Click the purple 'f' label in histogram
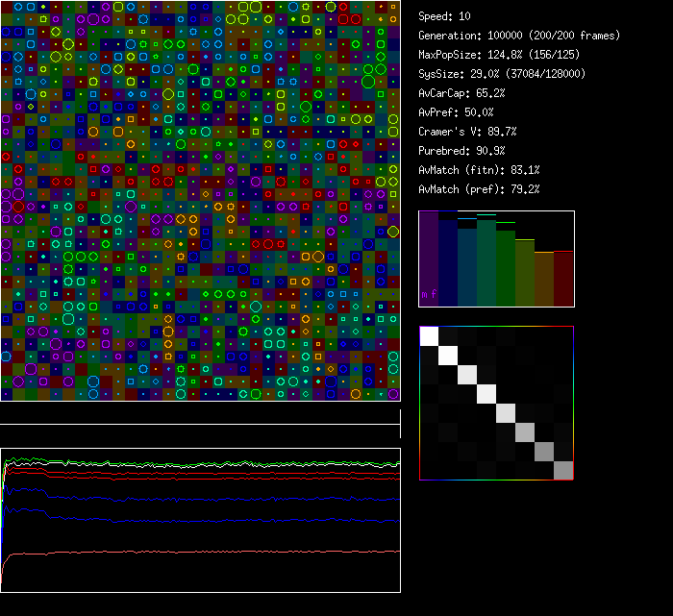Image resolution: width=673 pixels, height=616 pixels. [x=433, y=293]
